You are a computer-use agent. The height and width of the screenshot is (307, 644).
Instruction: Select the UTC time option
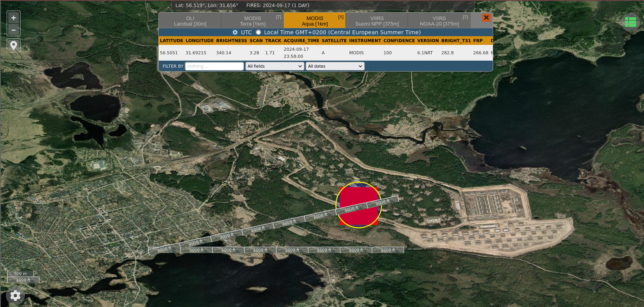(x=235, y=32)
